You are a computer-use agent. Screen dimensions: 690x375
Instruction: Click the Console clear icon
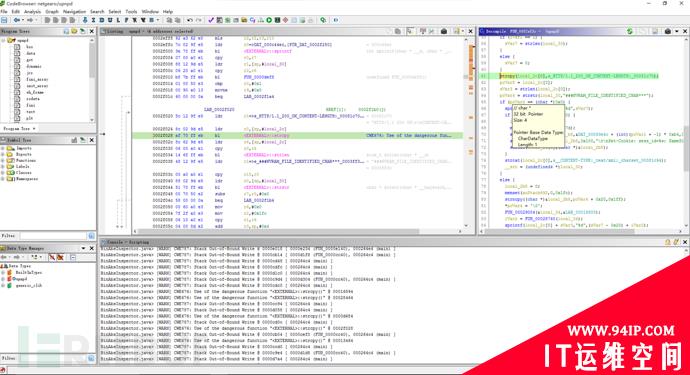click(676, 242)
